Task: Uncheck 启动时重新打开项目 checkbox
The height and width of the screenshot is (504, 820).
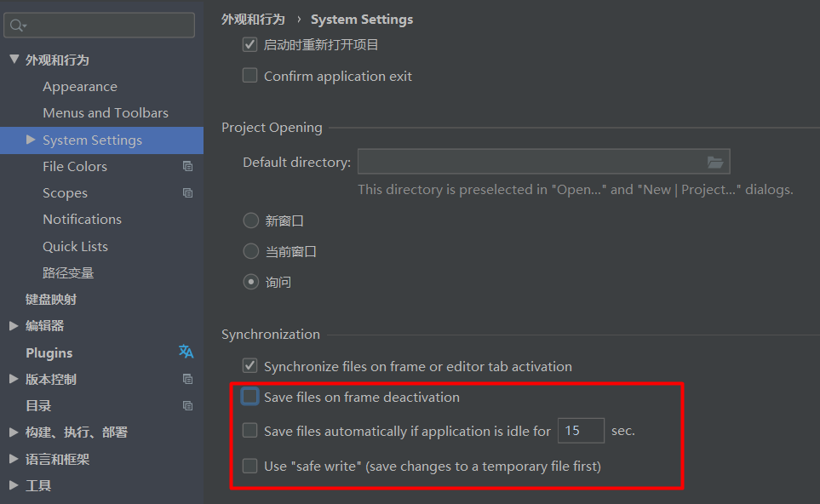Action: point(249,44)
